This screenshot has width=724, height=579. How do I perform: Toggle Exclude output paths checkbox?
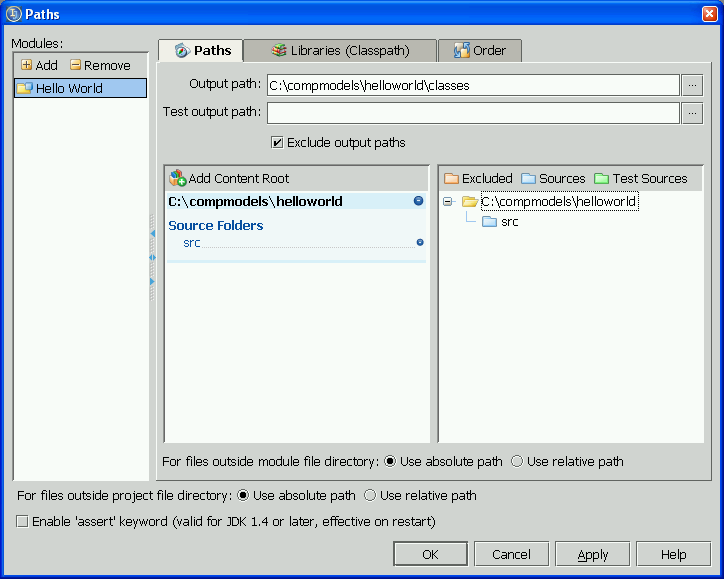point(277,142)
